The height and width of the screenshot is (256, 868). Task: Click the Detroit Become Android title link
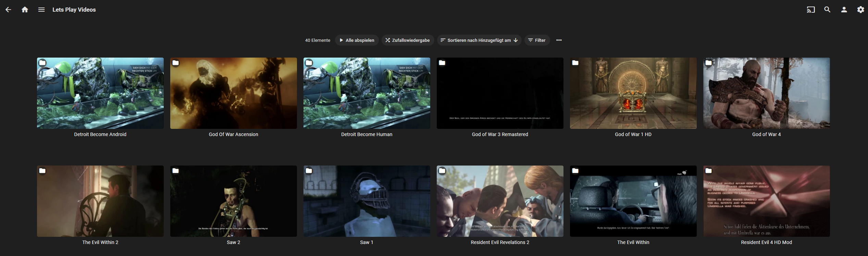coord(100,134)
